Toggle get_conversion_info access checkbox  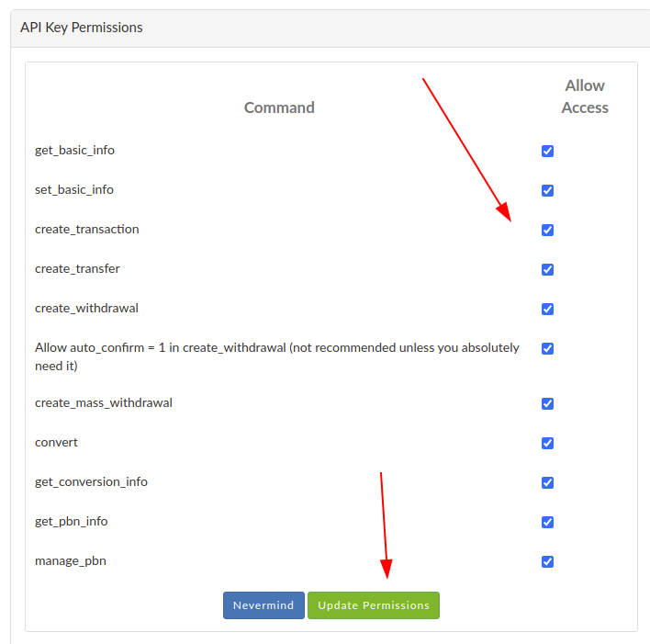pyautogui.click(x=547, y=482)
